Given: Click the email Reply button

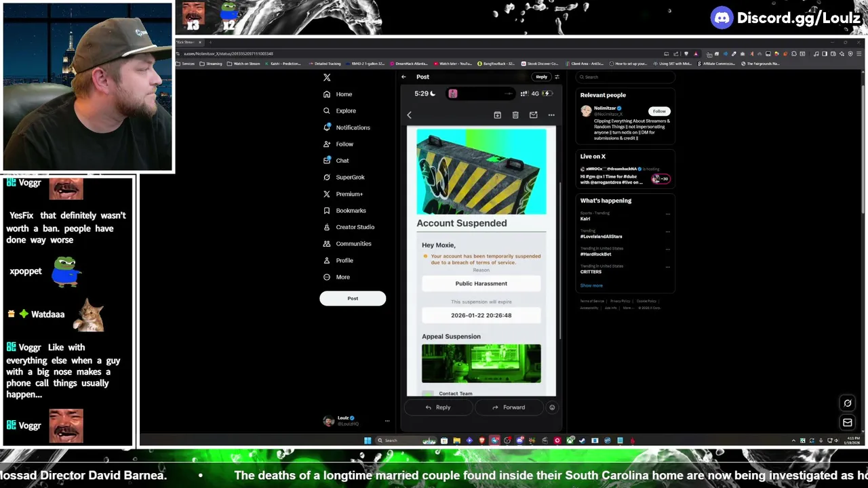Looking at the screenshot, I should click(438, 407).
